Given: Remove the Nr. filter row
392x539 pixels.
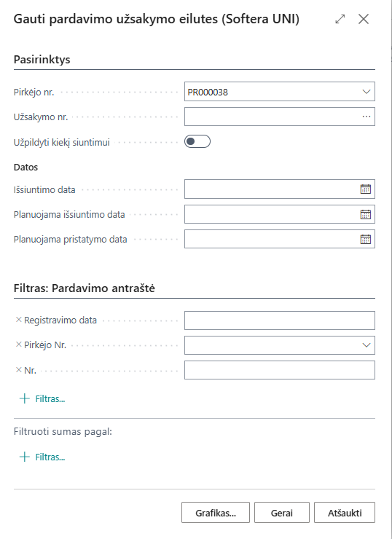Looking at the screenshot, I should [19, 370].
